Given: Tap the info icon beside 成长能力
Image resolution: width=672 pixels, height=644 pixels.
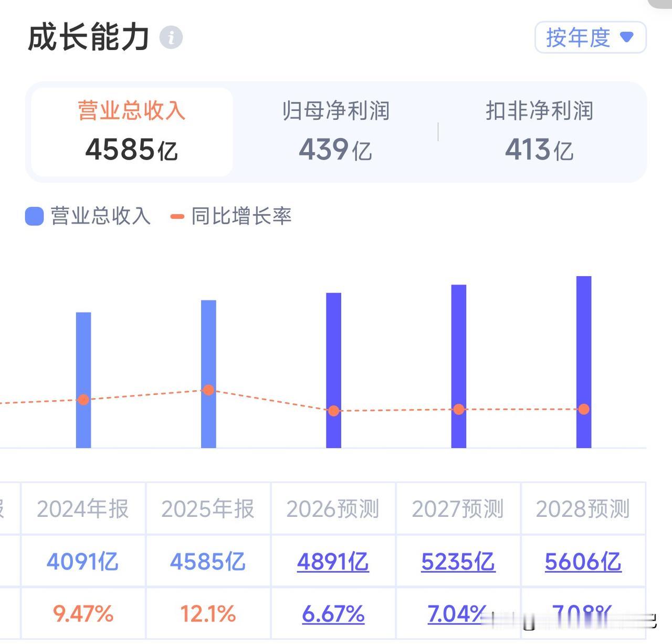Looking at the screenshot, I should click(x=171, y=38).
